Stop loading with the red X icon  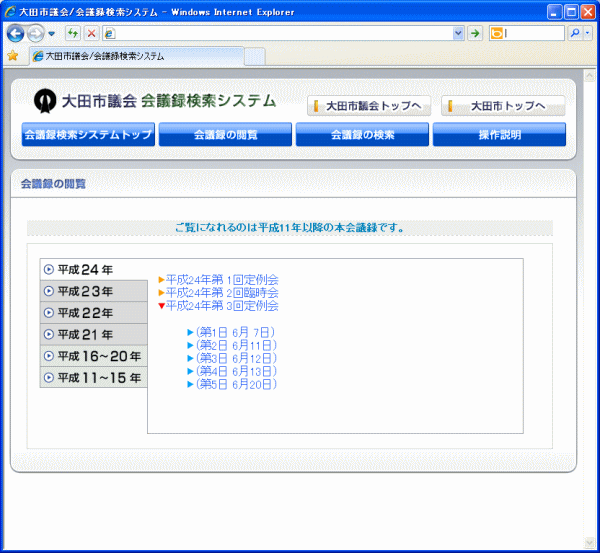(x=91, y=33)
